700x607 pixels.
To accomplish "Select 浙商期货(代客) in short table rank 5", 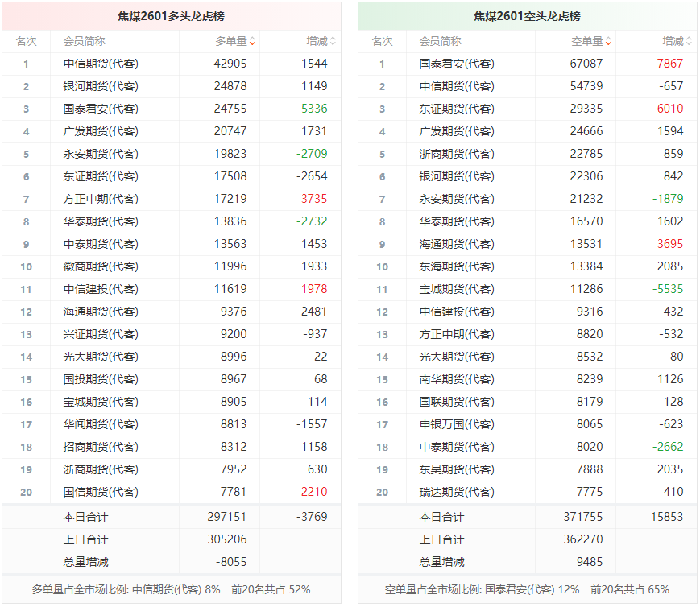I will pos(457,154).
